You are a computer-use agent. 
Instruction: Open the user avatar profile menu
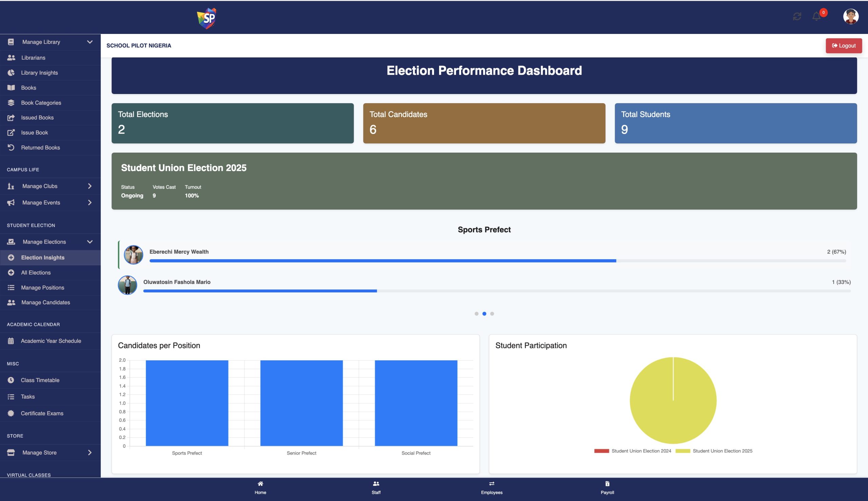click(x=850, y=16)
